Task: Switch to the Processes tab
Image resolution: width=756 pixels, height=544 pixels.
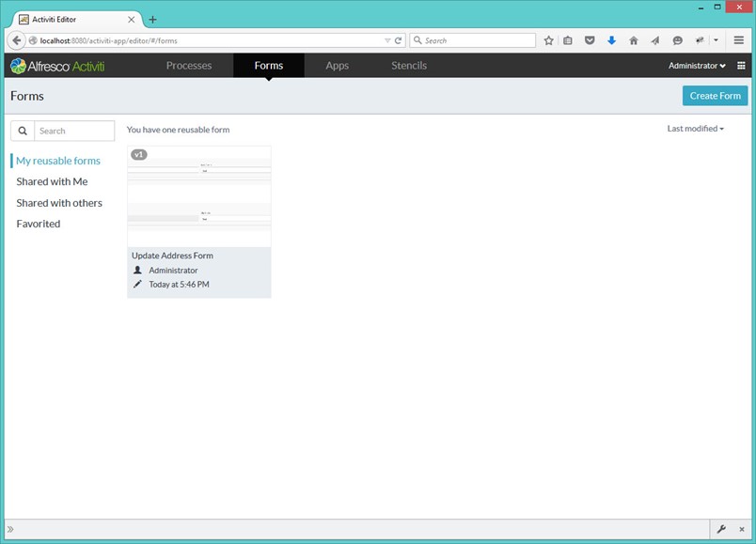Action: point(189,66)
